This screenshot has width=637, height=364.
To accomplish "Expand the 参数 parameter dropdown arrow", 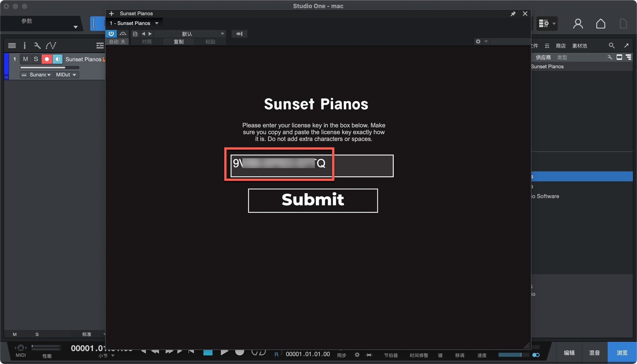I will point(76,27).
